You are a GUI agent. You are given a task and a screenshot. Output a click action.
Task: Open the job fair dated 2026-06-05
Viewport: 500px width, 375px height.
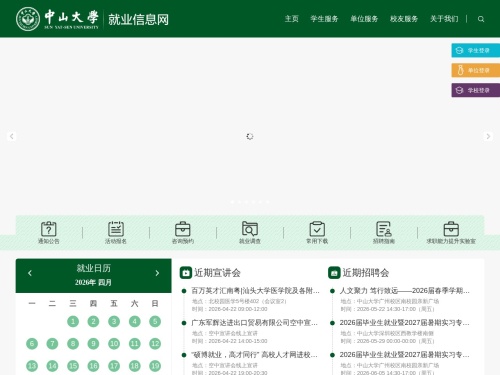point(404,355)
